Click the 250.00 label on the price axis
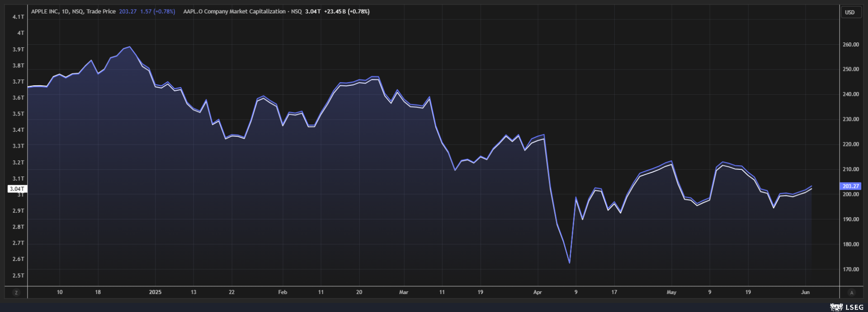868x312 pixels. (x=851, y=70)
